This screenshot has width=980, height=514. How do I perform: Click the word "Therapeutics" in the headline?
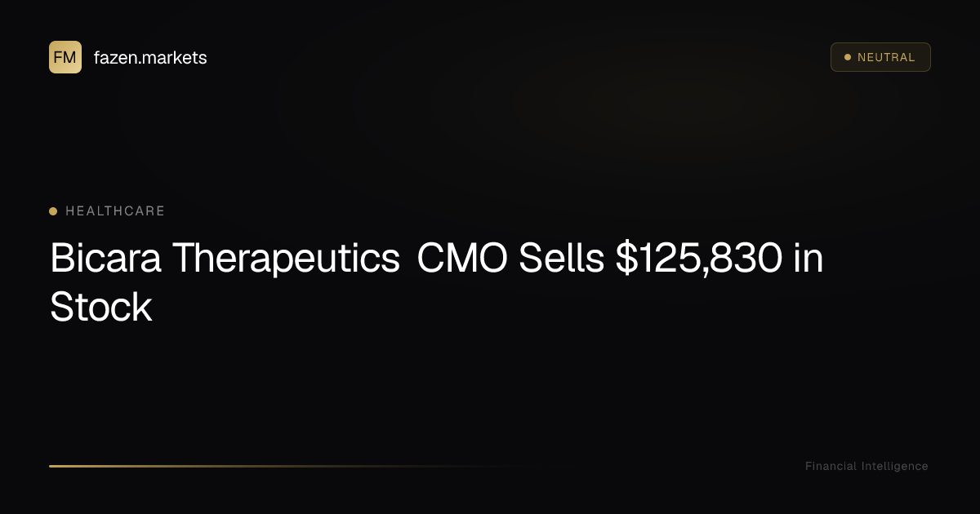(285, 259)
